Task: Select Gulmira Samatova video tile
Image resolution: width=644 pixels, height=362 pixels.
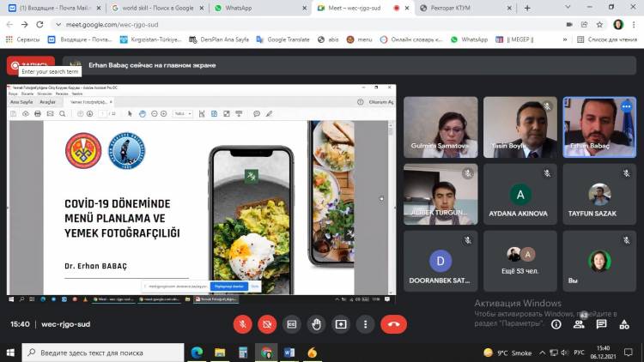Action: (440, 127)
